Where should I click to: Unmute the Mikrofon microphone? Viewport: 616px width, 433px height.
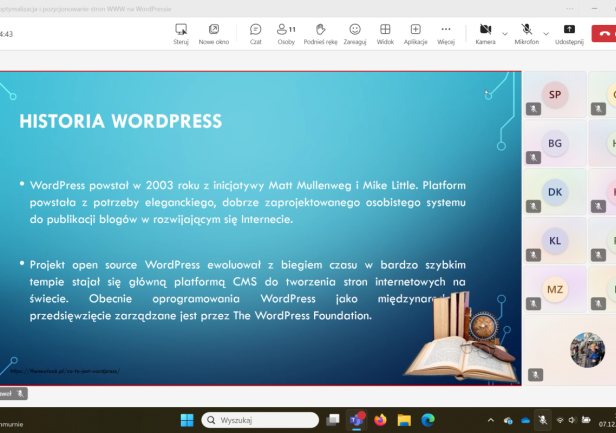point(526,34)
